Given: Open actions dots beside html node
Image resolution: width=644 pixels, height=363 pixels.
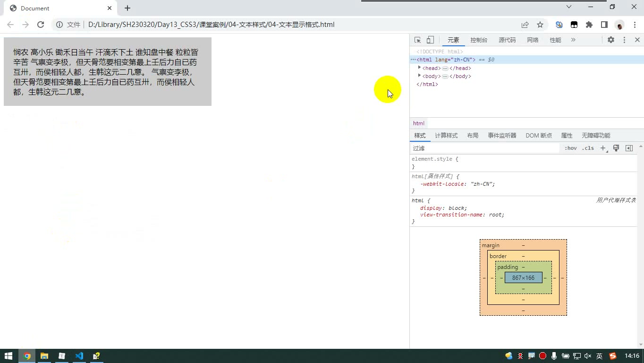Looking at the screenshot, I should [x=413, y=60].
